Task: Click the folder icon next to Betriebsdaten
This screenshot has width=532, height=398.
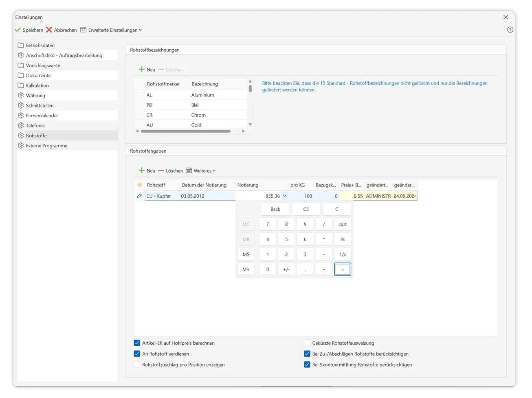Action: [21, 45]
